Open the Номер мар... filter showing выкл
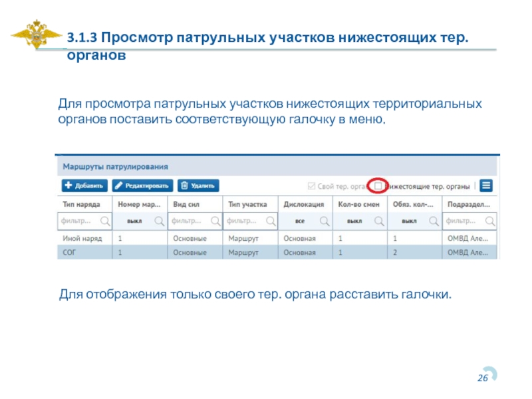Screen dimensions: 532x399 point(140,221)
